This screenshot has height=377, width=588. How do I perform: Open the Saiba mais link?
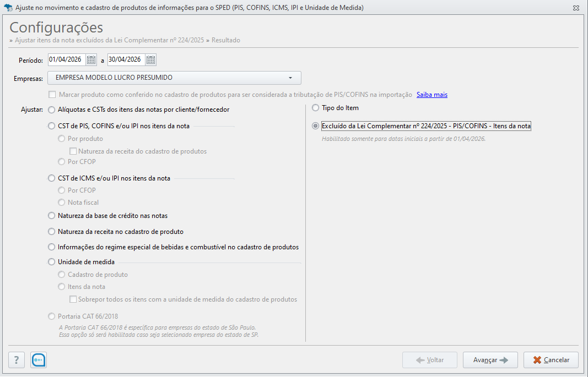432,95
